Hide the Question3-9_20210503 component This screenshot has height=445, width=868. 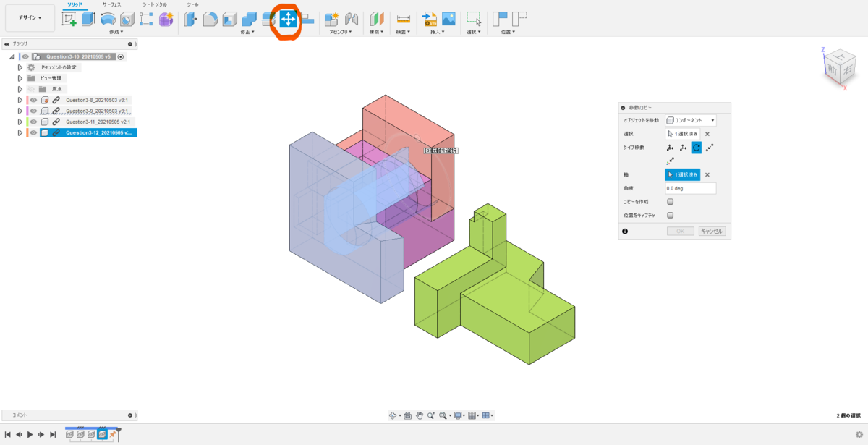click(x=33, y=111)
